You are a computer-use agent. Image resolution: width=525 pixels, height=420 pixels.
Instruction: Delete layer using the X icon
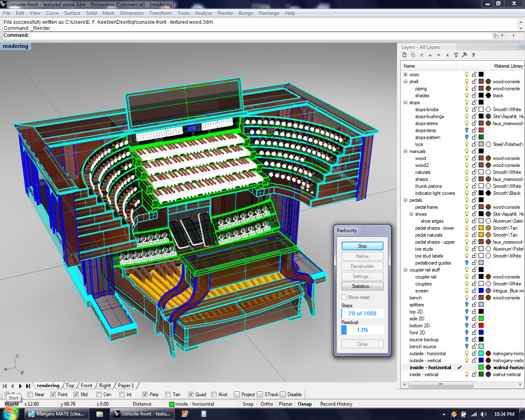click(422, 55)
